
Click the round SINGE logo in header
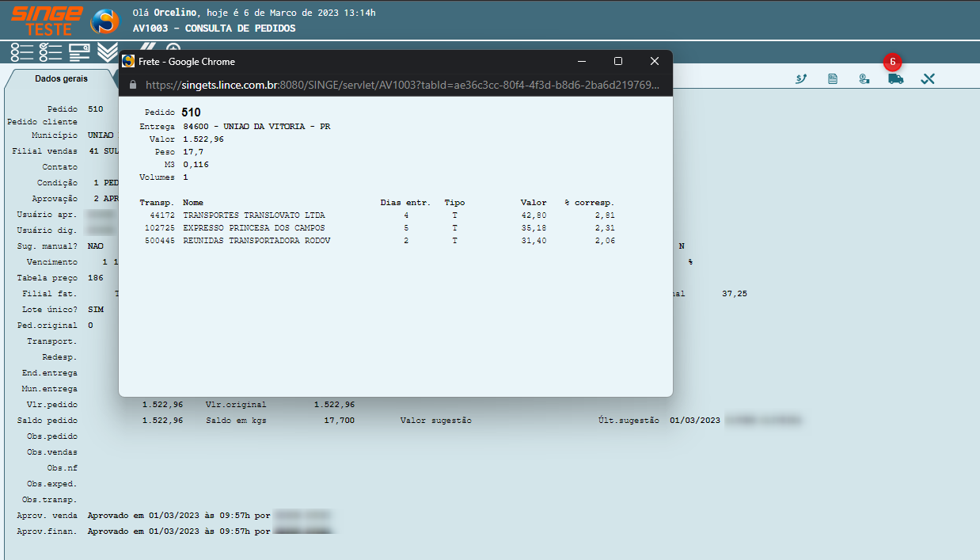(x=104, y=21)
